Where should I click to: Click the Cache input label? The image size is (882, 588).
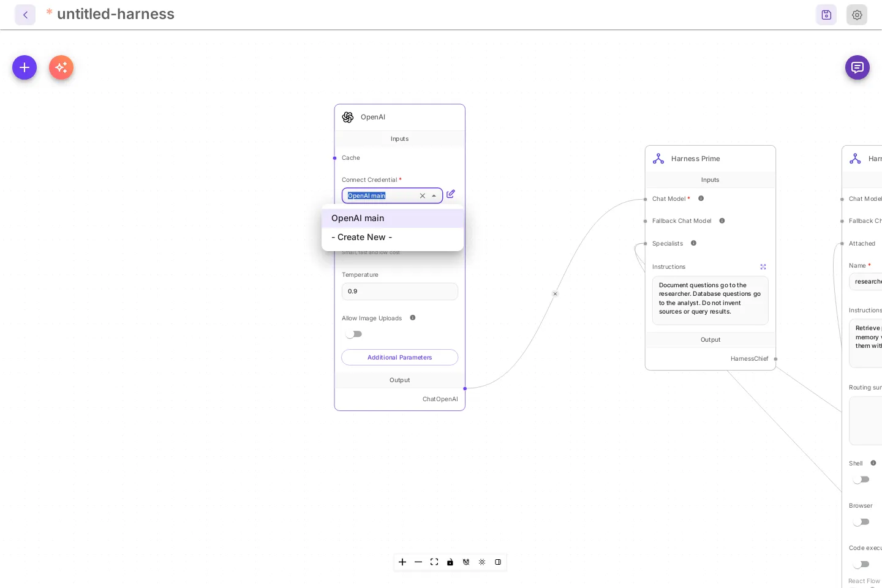pyautogui.click(x=351, y=158)
